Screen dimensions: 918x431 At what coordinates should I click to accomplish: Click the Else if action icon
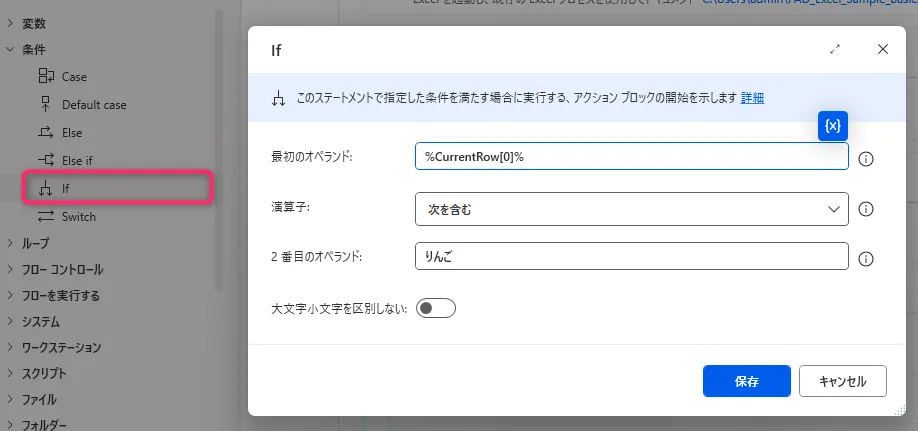tap(45, 160)
